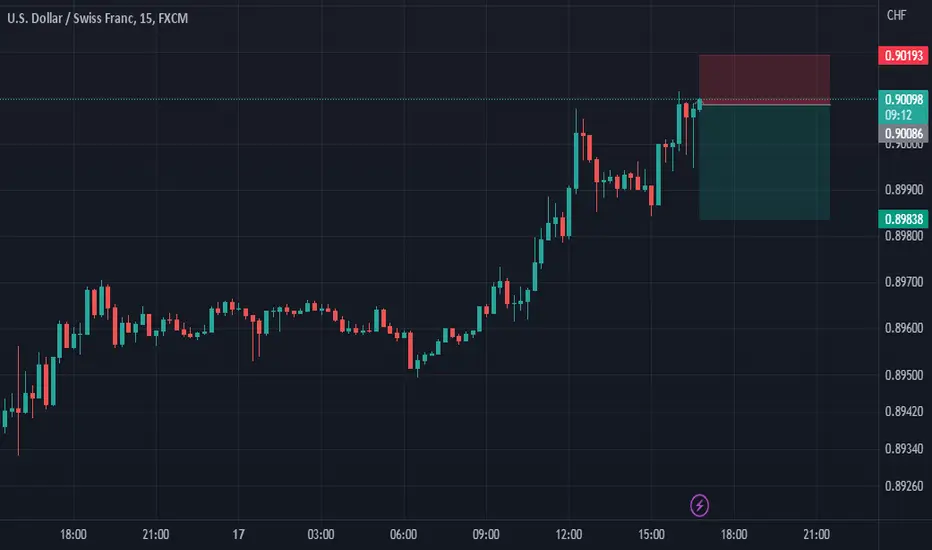Screen dimensions: 932x550
Task: Click the 12:00 time axis label
Action: (x=569, y=535)
